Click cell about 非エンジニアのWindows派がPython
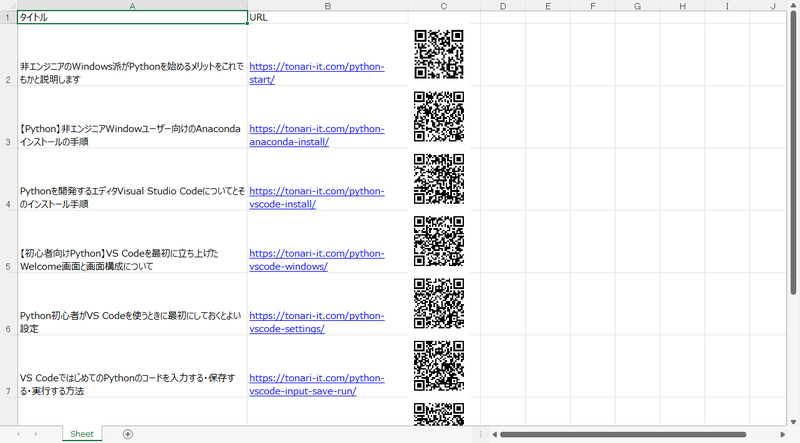800x443 pixels. tap(132, 55)
